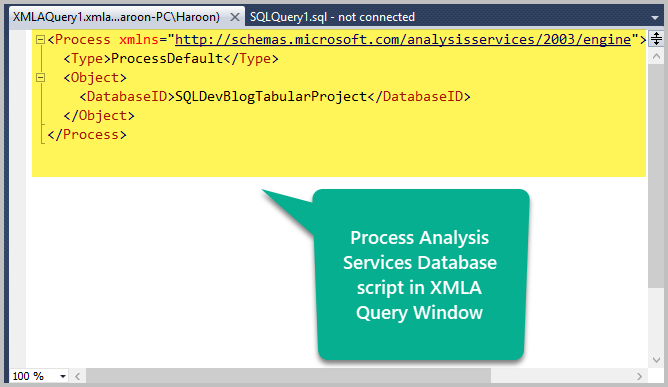Click the vertical scrollbar up arrow
The image size is (668, 387).
[x=656, y=56]
